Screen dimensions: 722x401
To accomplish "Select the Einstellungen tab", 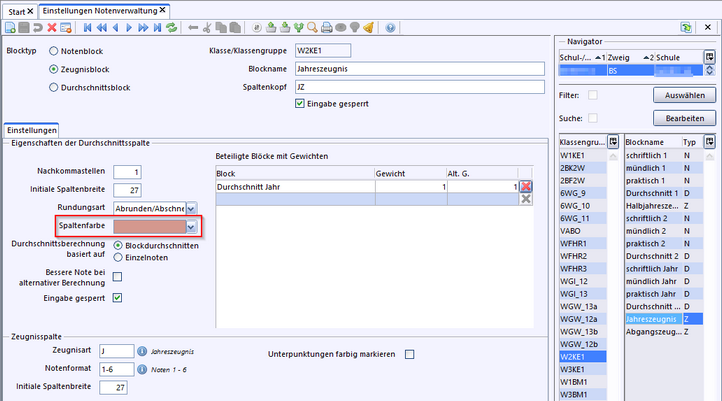I will click(31, 130).
